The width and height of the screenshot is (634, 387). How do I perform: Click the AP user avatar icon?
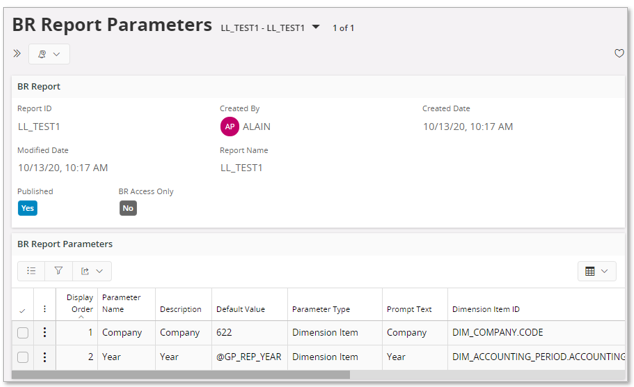tap(230, 127)
